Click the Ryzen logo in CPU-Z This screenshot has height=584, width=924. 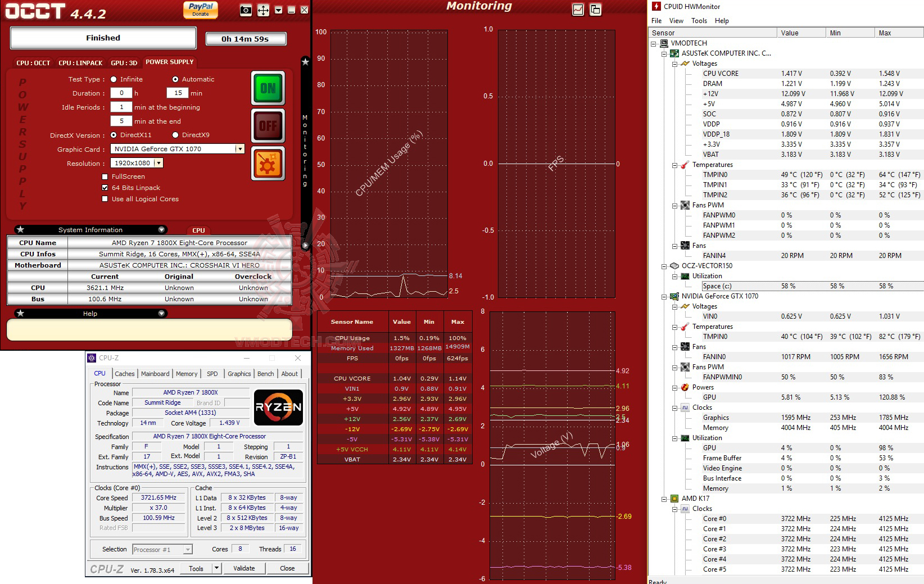pyautogui.click(x=279, y=408)
